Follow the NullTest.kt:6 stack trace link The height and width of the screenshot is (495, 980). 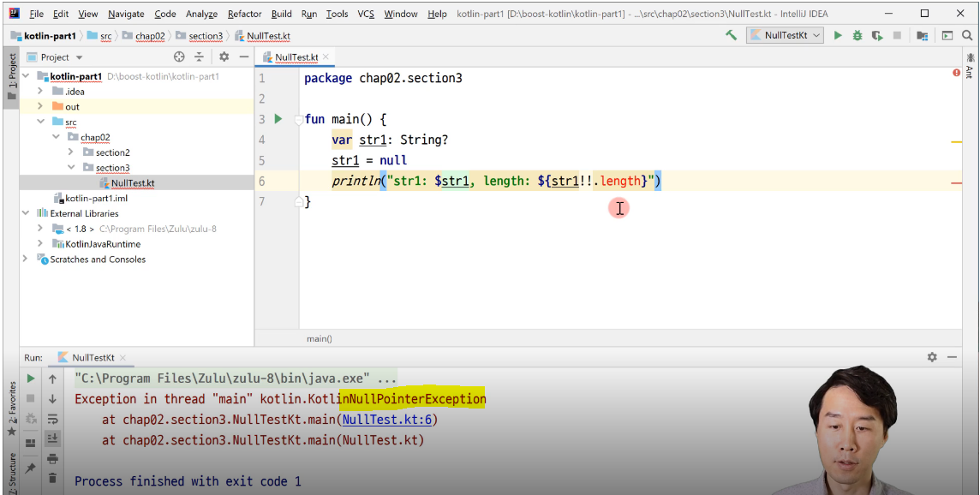[x=387, y=420]
